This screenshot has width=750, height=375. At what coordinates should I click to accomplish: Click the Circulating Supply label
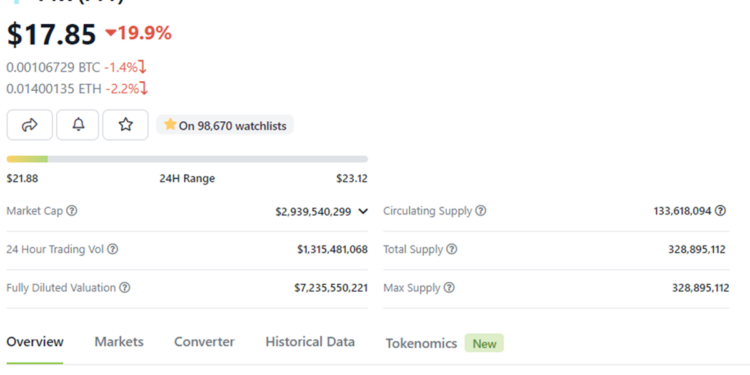[428, 210]
